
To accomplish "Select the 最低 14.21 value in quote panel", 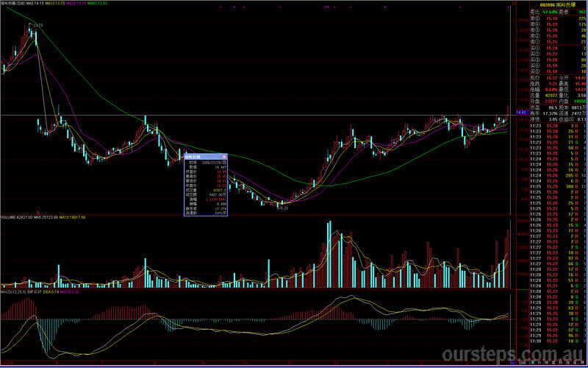I will pos(581,89).
